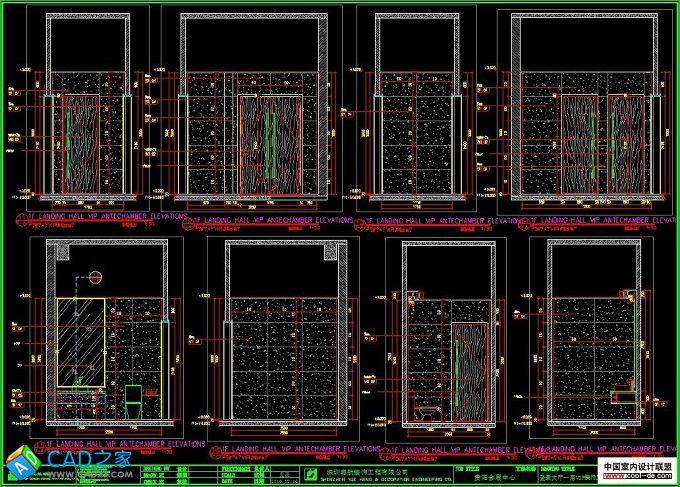This screenshot has width=680, height=487.
Task: Select the first top-row elevation title text
Action: click(100, 215)
